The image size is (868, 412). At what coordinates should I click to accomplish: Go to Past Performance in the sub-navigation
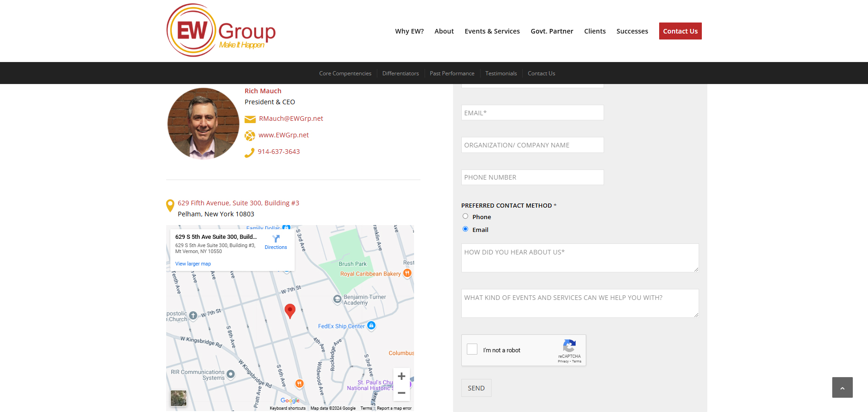452,73
